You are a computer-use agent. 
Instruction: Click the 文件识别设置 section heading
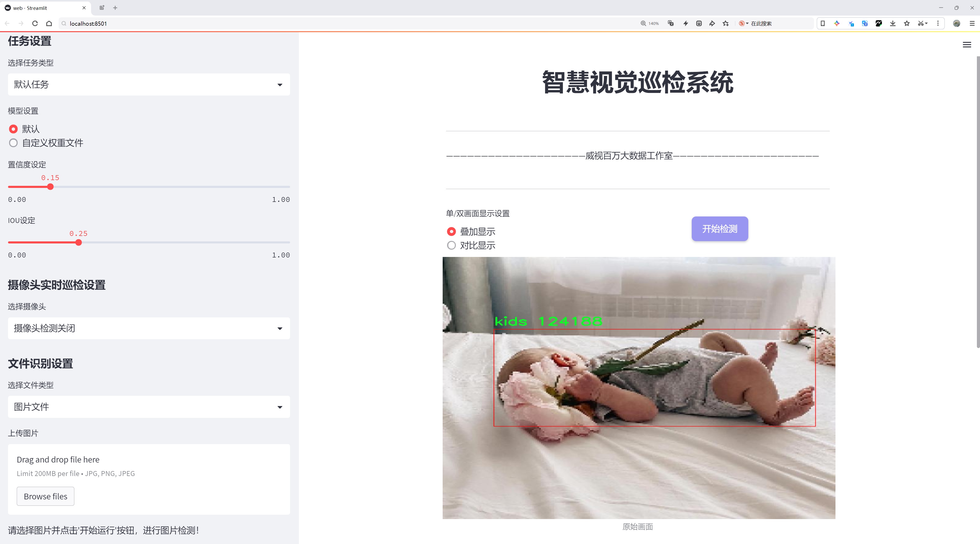[40, 364]
